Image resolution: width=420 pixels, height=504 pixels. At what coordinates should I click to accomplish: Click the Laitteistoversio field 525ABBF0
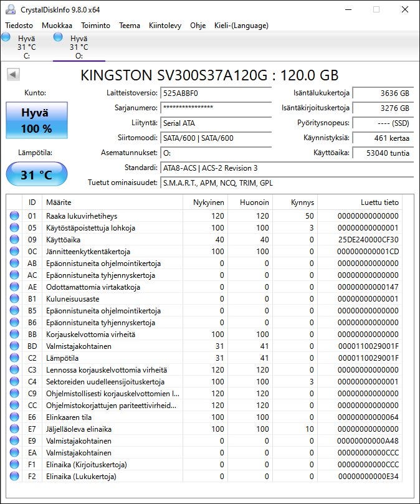coord(216,93)
